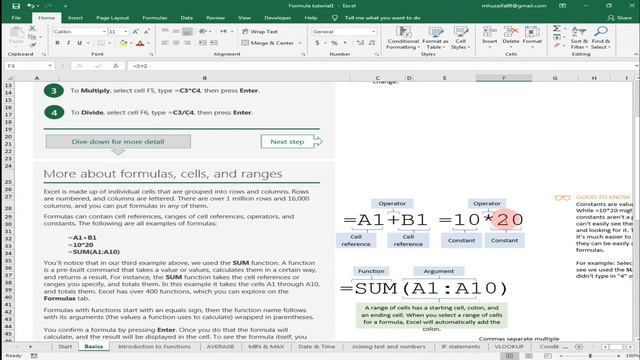Expand the Merge & Center dropdown arrow
This screenshot has width=640, height=360.
(300, 43)
